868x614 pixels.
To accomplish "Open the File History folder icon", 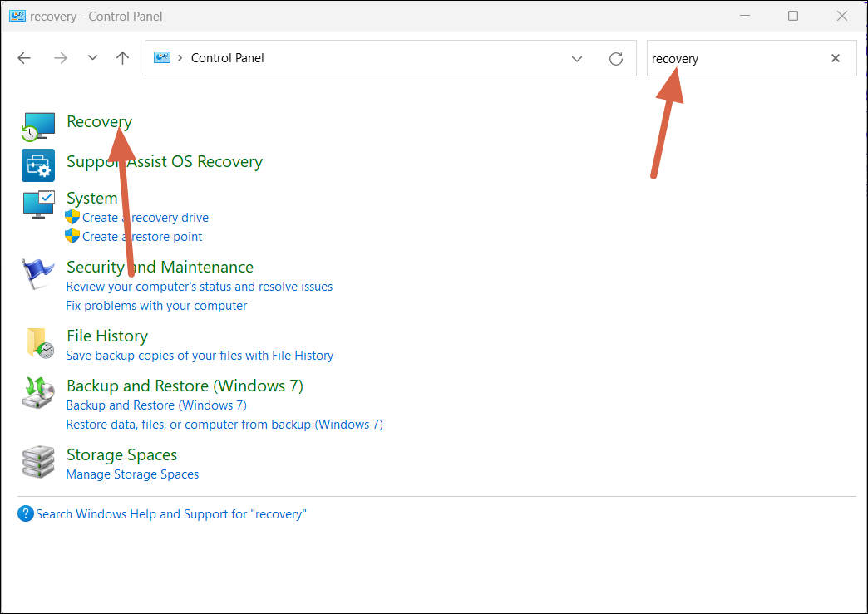I will (39, 341).
